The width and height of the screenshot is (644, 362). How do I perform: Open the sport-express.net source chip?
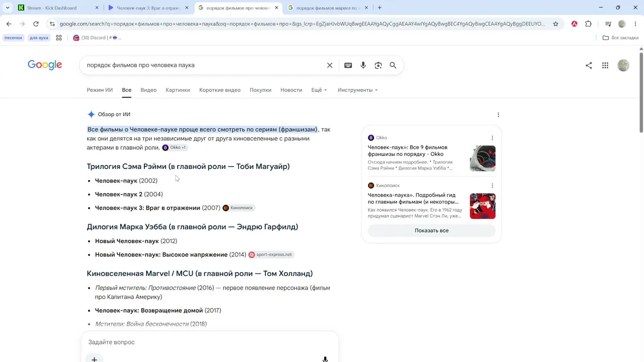tap(271, 254)
